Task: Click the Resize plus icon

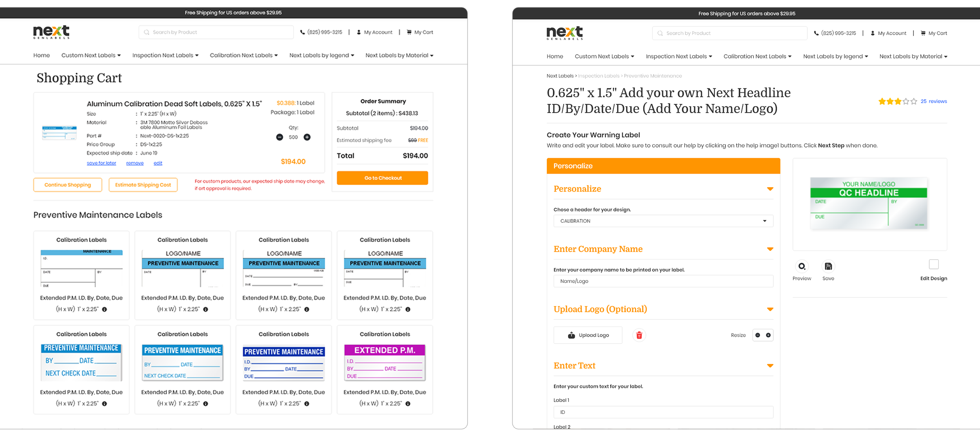Action: (768, 335)
